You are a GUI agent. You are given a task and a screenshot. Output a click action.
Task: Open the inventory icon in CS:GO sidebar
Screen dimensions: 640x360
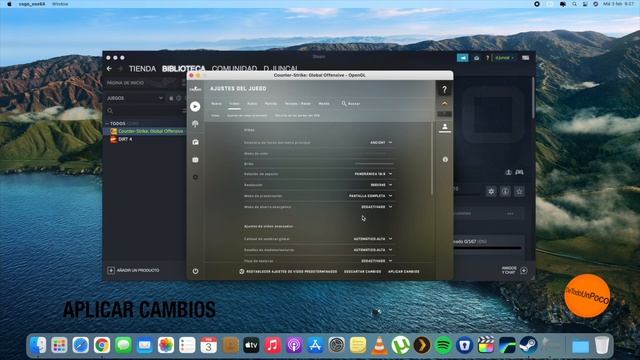tap(195, 142)
